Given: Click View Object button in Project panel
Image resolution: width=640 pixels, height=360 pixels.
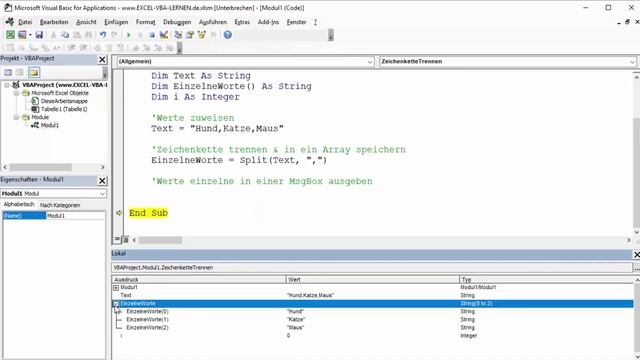Looking at the screenshot, I should (19, 73).
